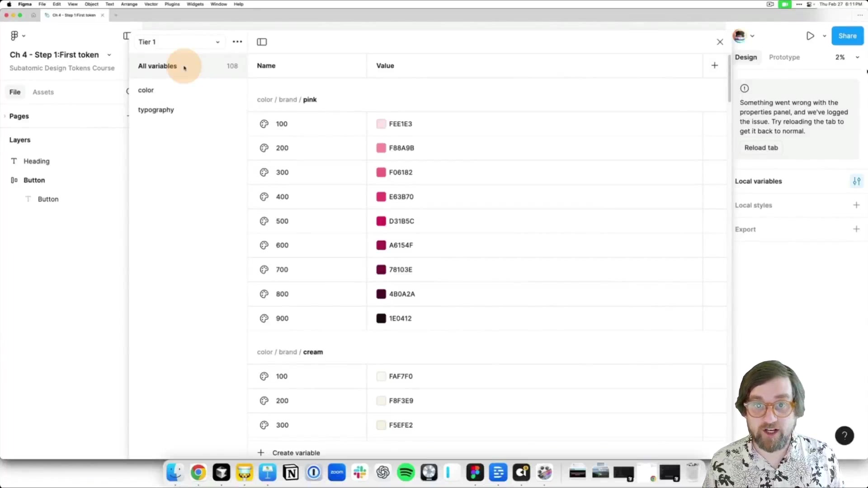Image resolution: width=868 pixels, height=488 pixels.
Task: Click the value F06182
Action: pyautogui.click(x=401, y=172)
